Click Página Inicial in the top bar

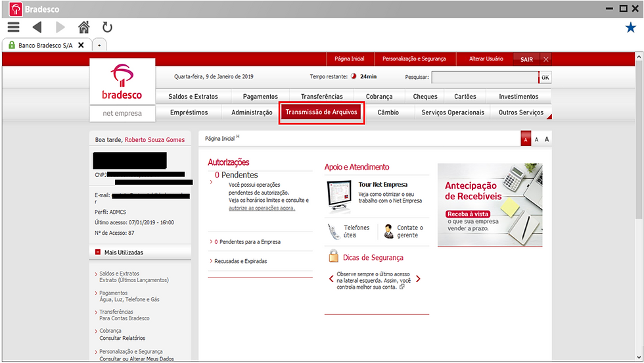pyautogui.click(x=349, y=59)
